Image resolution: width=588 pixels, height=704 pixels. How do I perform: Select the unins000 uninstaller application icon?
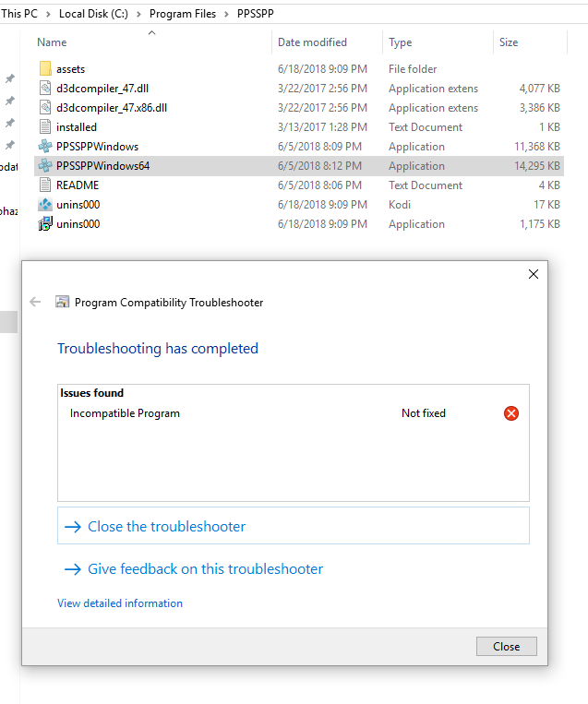[45, 223]
